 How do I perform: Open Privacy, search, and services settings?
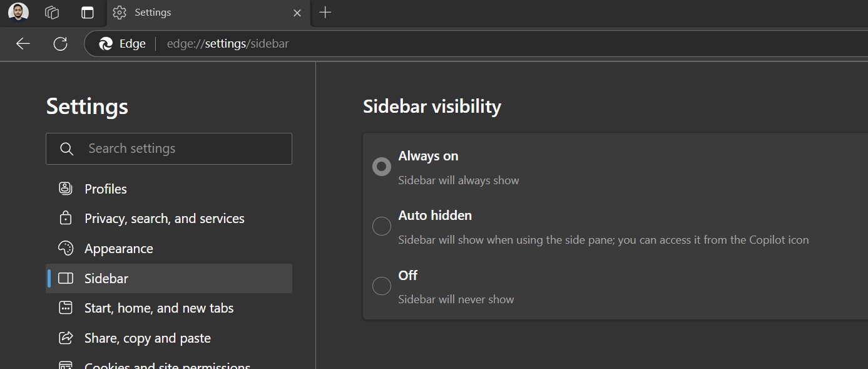click(x=164, y=219)
